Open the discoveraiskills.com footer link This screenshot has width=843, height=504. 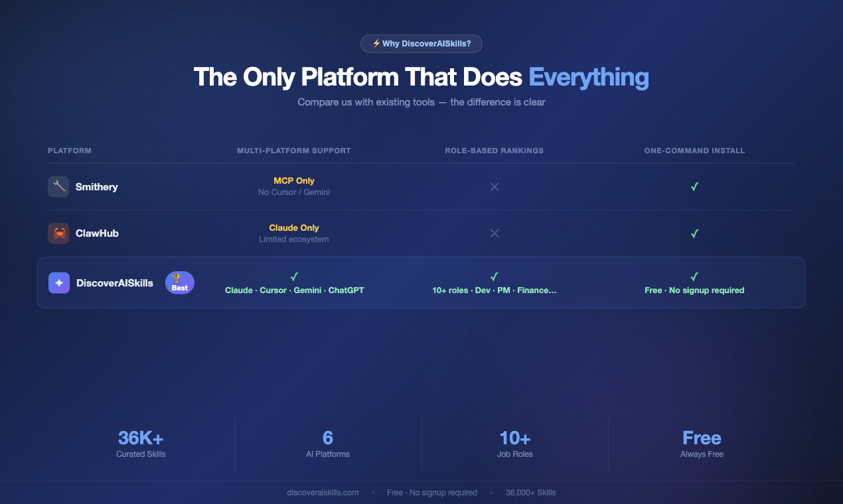(x=323, y=493)
